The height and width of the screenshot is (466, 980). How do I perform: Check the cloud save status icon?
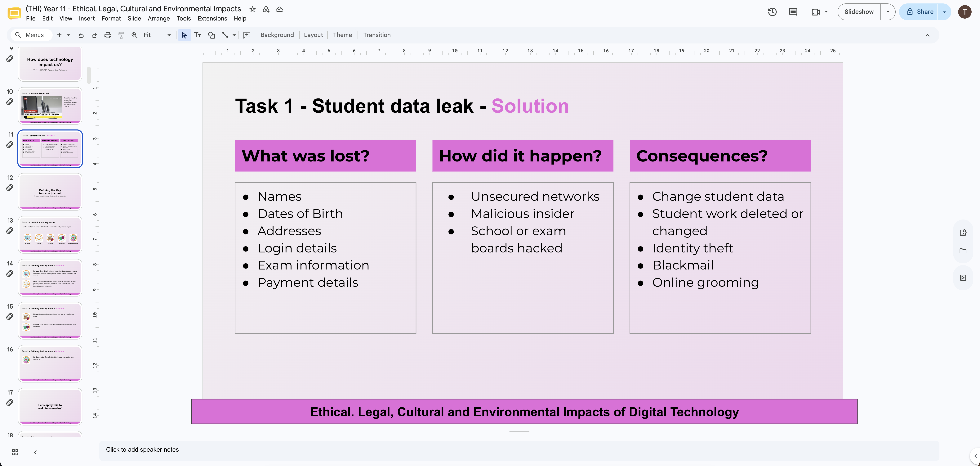280,9
